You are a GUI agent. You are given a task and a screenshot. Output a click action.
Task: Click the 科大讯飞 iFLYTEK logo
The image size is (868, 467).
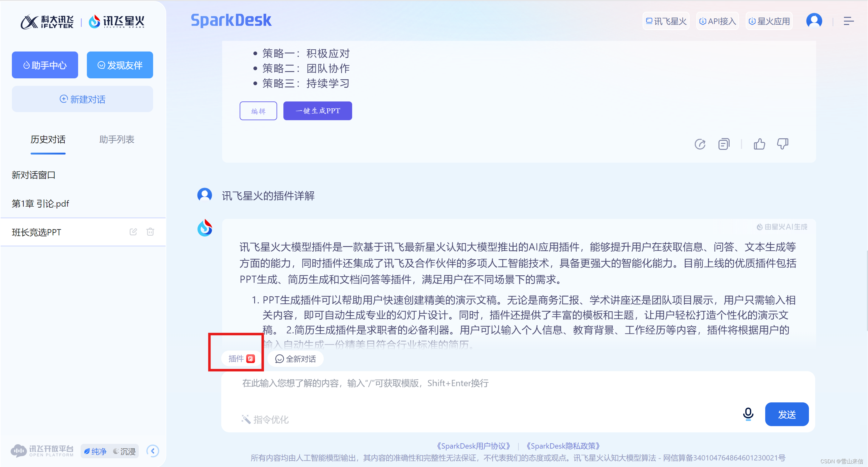tap(47, 22)
